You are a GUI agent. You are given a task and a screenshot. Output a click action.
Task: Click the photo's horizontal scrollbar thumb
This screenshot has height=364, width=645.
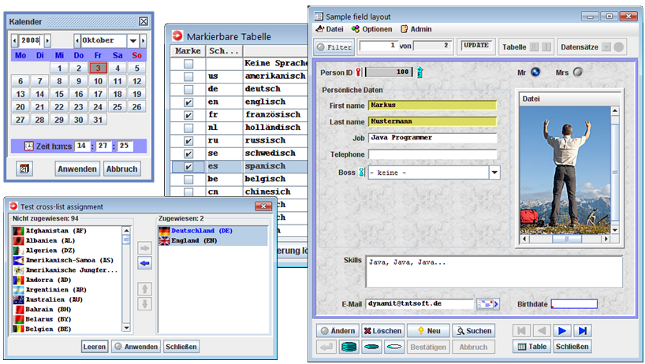coord(566,239)
